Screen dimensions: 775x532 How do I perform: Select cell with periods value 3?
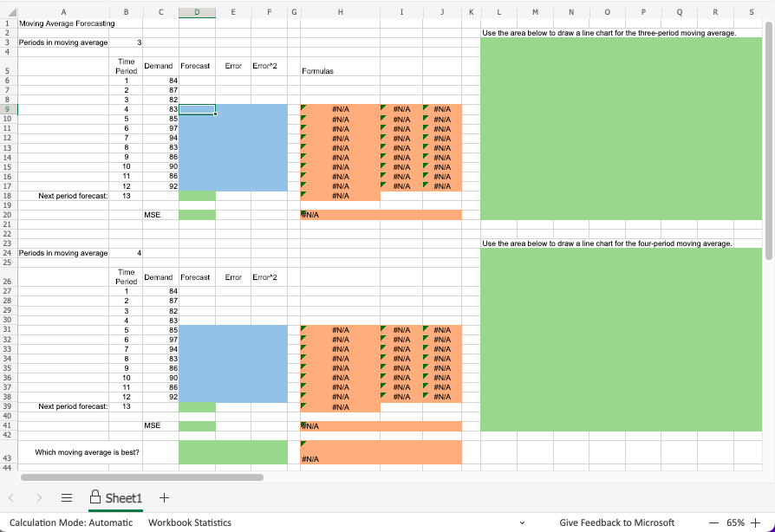[x=126, y=42]
